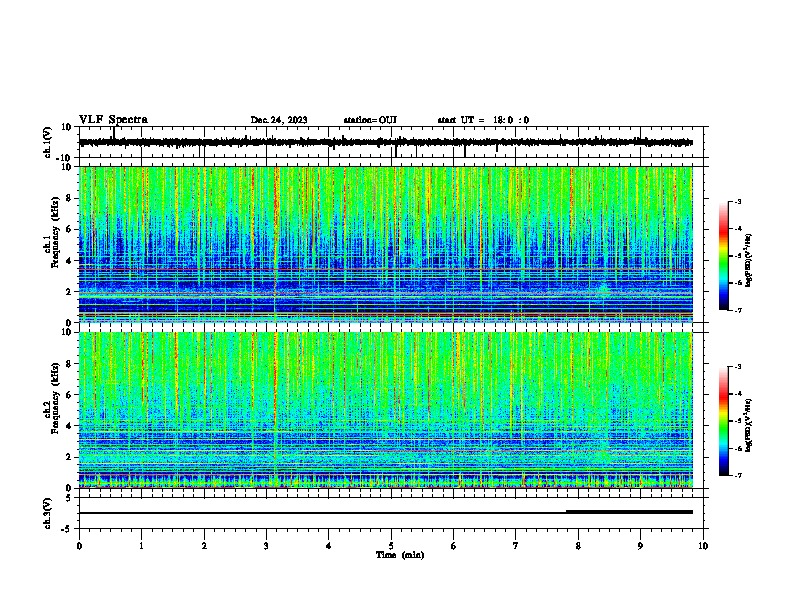The height and width of the screenshot is (612, 792).
Task: Click the "-3" label on ch.2 color bar
Action: (737, 367)
